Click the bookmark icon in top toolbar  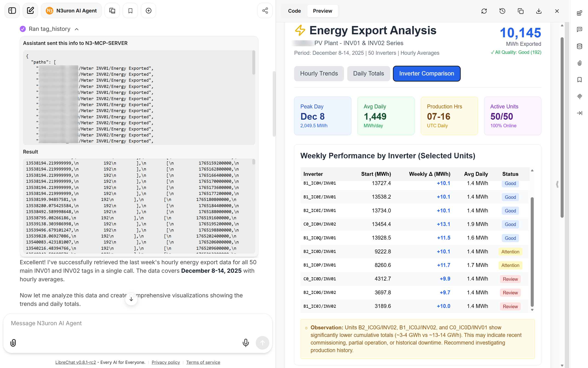(x=130, y=11)
